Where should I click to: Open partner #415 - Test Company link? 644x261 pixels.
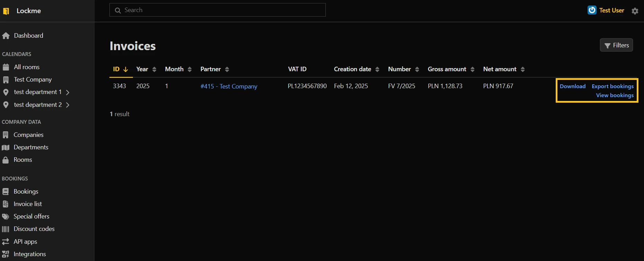point(229,86)
